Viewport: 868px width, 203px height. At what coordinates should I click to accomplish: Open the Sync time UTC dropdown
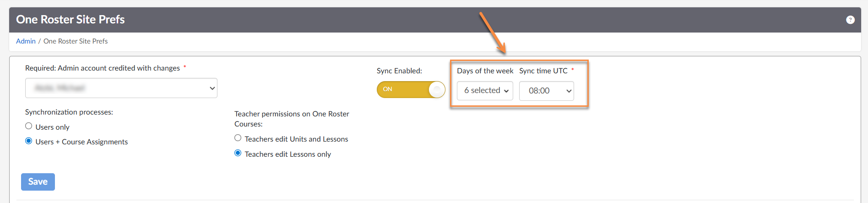coord(546,91)
